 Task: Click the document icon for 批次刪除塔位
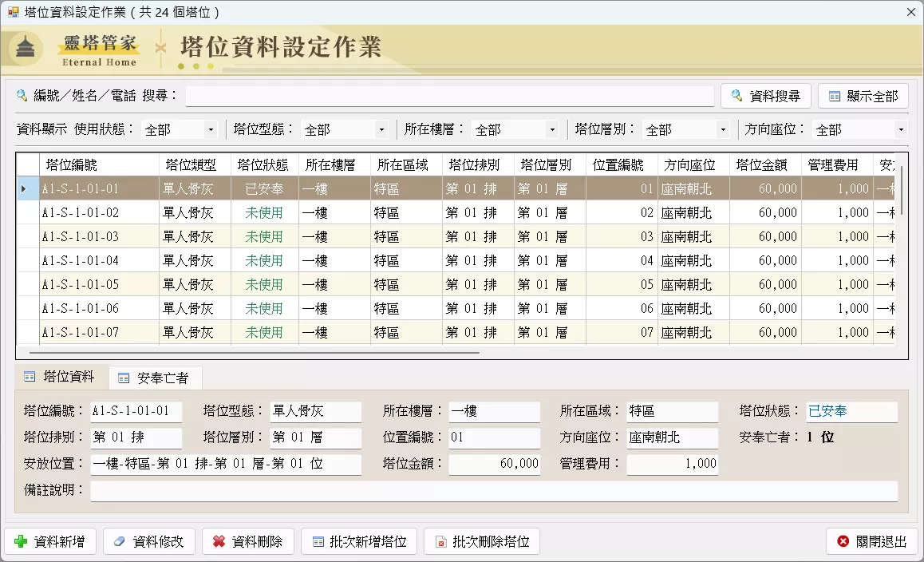(440, 542)
